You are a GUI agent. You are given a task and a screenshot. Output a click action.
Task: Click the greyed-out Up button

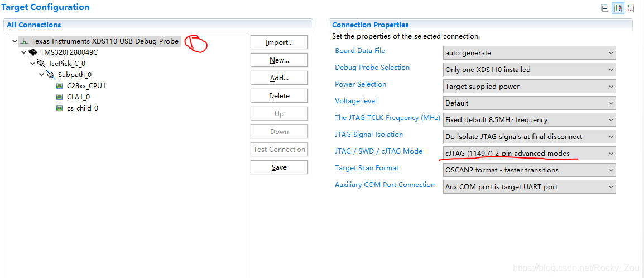point(279,114)
